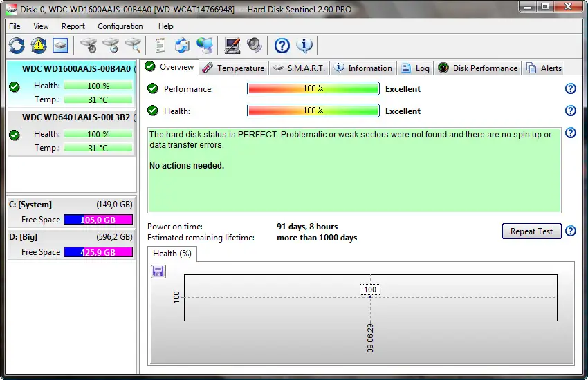Click the Excellent rating beside Health bar

tap(403, 111)
